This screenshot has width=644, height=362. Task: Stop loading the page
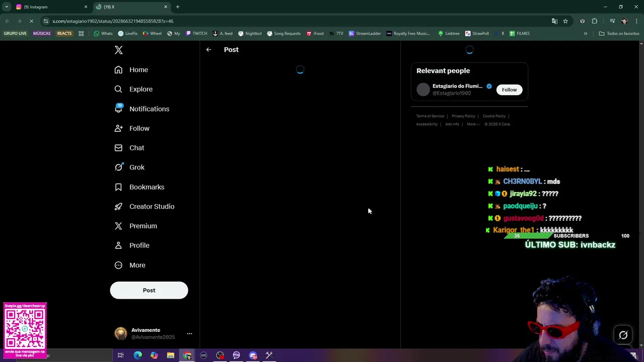(x=31, y=21)
